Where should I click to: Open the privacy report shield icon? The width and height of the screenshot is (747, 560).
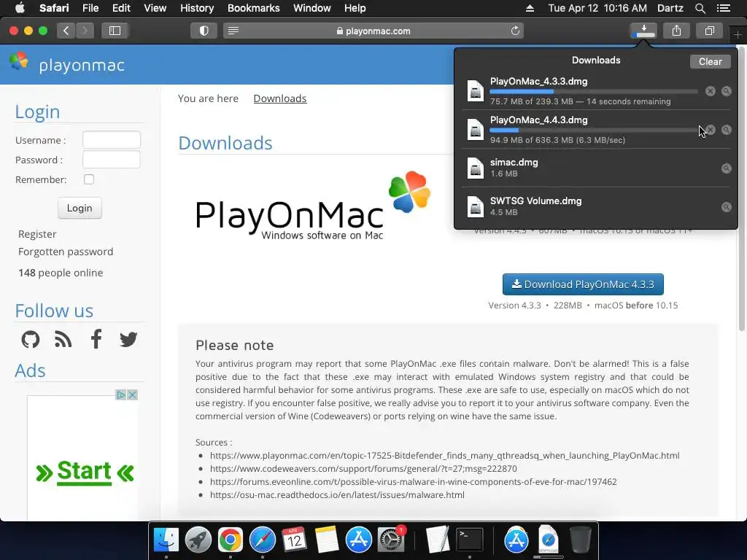click(x=204, y=31)
